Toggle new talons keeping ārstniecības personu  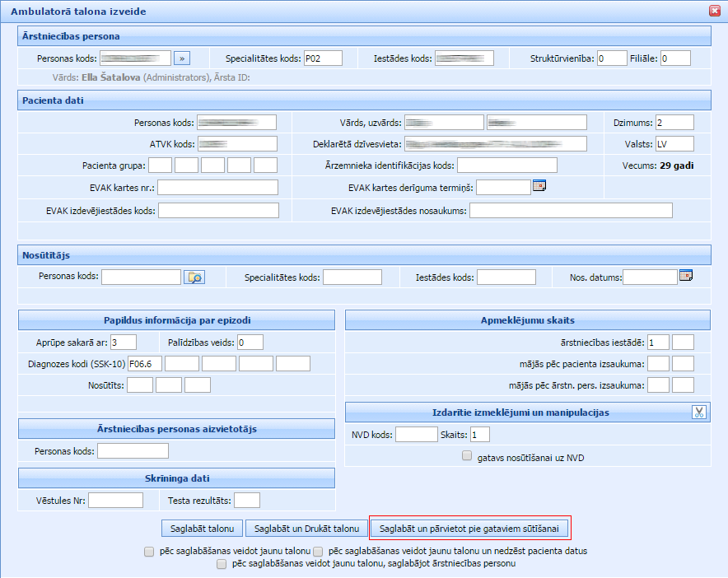[x=222, y=564]
